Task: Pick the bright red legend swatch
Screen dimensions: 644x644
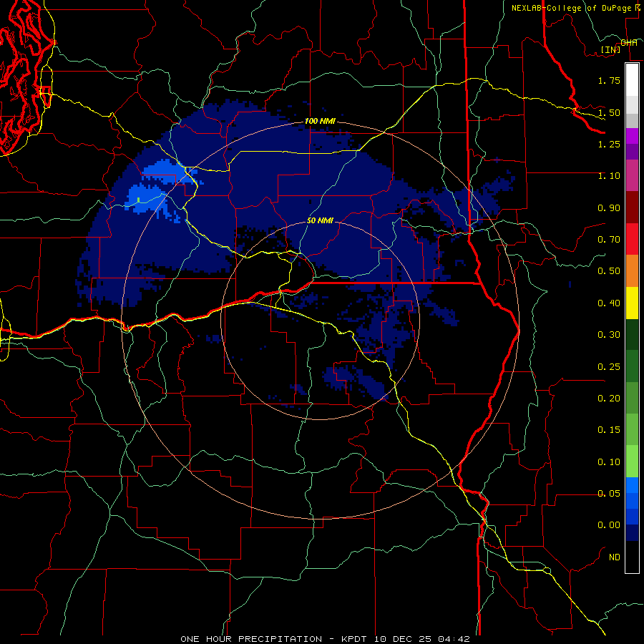Action: (632, 239)
